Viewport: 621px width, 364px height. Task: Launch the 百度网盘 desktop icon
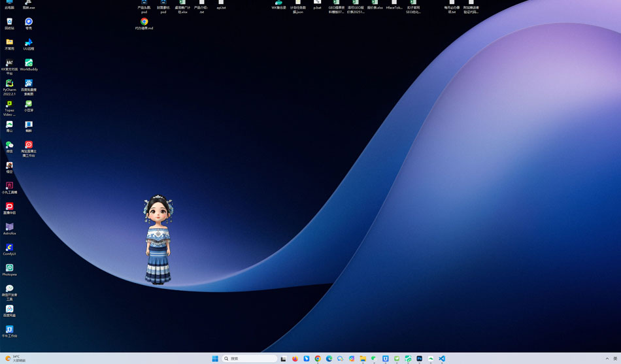(x=10, y=311)
